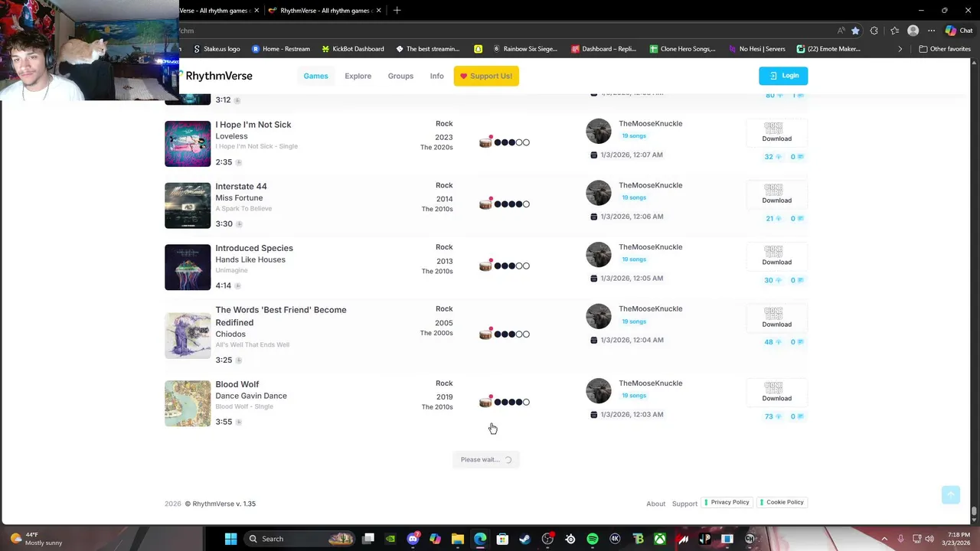The height and width of the screenshot is (551, 980).
Task: Download the Interstate 44 chart
Action: 776,194
